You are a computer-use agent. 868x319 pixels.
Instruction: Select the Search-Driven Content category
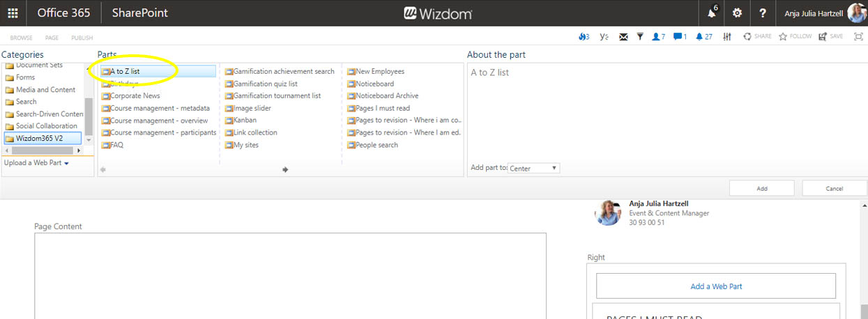[x=45, y=114]
